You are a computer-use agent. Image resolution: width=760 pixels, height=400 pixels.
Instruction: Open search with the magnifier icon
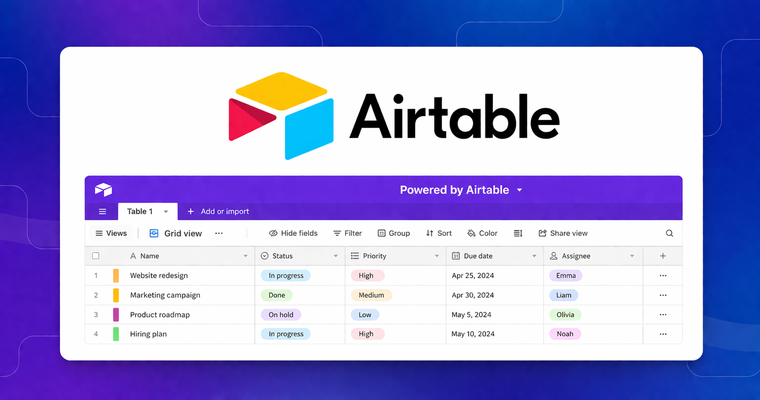669,233
